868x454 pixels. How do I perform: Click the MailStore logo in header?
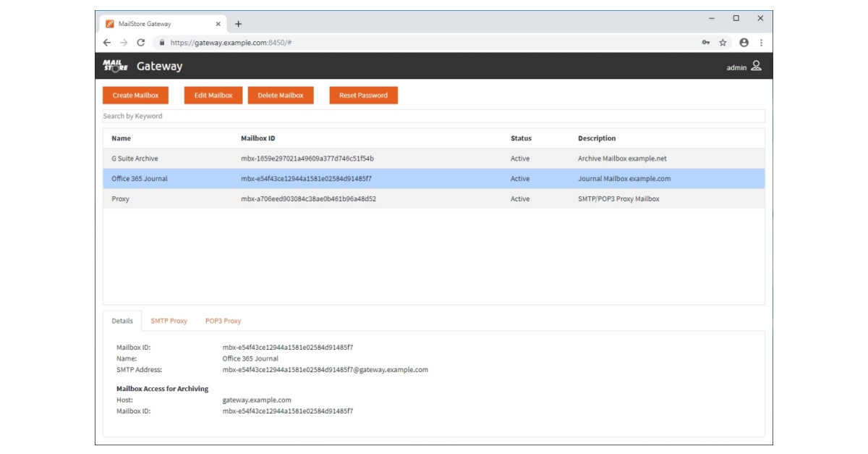click(116, 66)
